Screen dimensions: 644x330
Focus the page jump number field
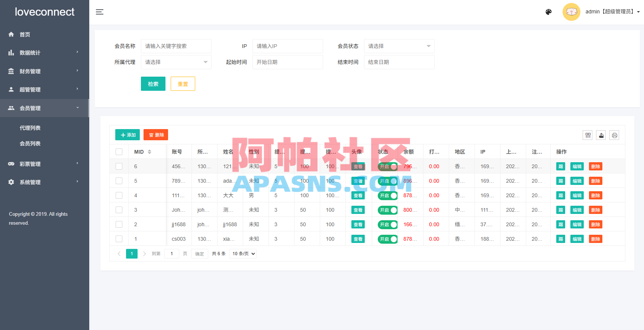click(x=171, y=254)
